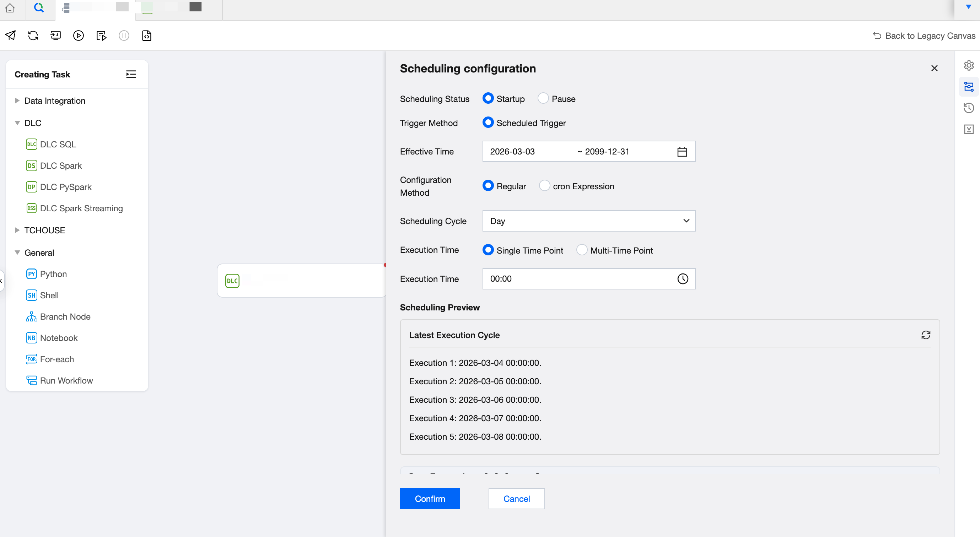Refresh the Latest Execution Cycle preview
This screenshot has width=980, height=537.
click(926, 335)
